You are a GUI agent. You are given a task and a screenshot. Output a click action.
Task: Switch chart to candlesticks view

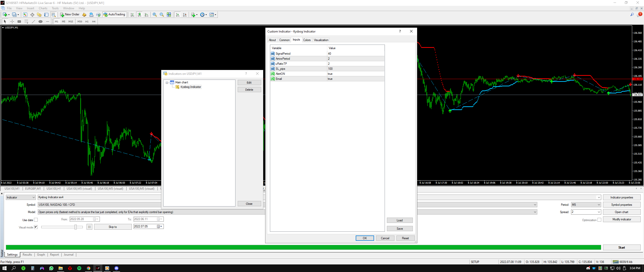(x=139, y=15)
